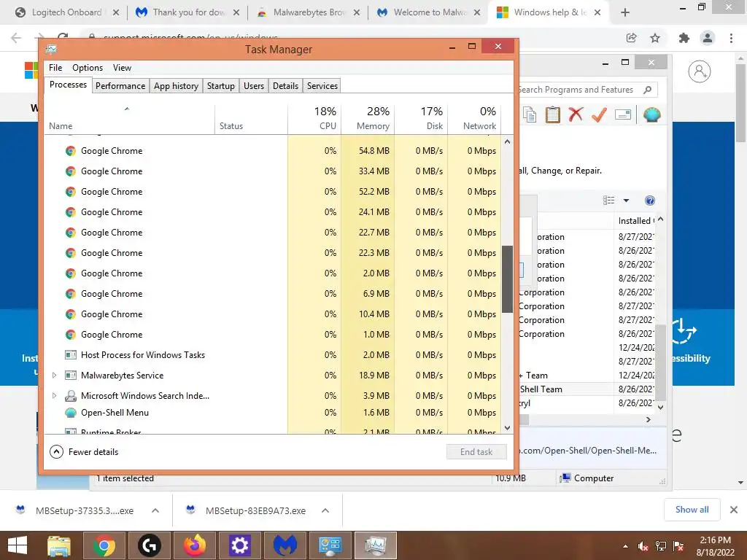Sort by Installed On column header
The image size is (747, 560).
click(635, 220)
